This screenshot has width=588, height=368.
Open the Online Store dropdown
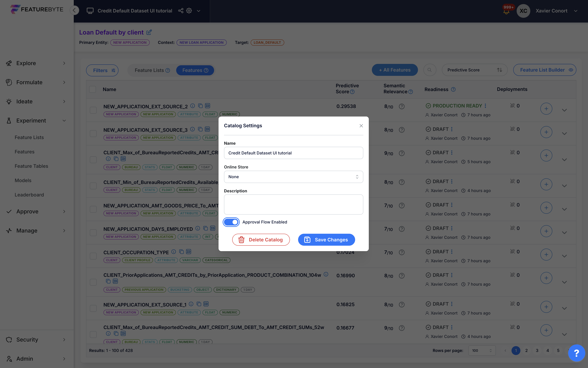pyautogui.click(x=293, y=177)
